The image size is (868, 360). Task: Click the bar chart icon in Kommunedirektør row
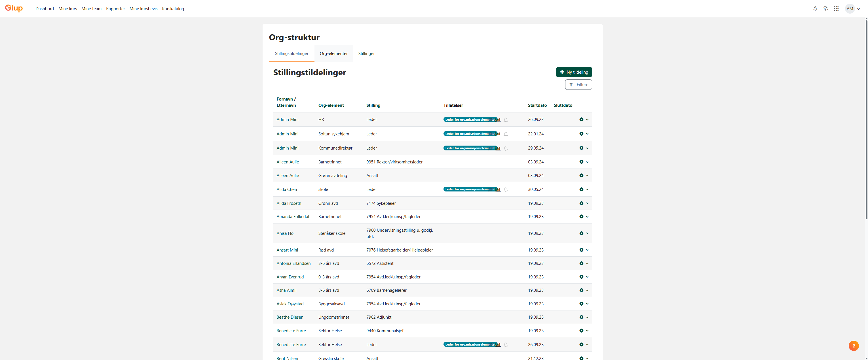pyautogui.click(x=498, y=148)
